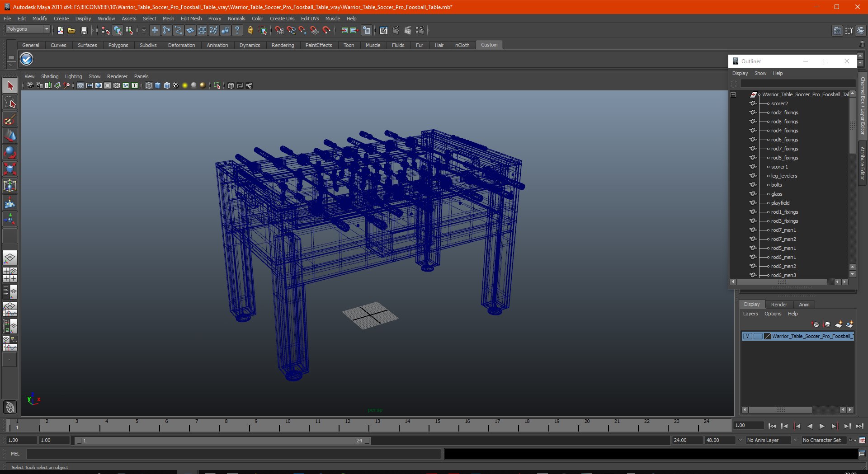The height and width of the screenshot is (474, 868).
Task: Open the viewport Shading menu
Action: pyautogui.click(x=50, y=76)
